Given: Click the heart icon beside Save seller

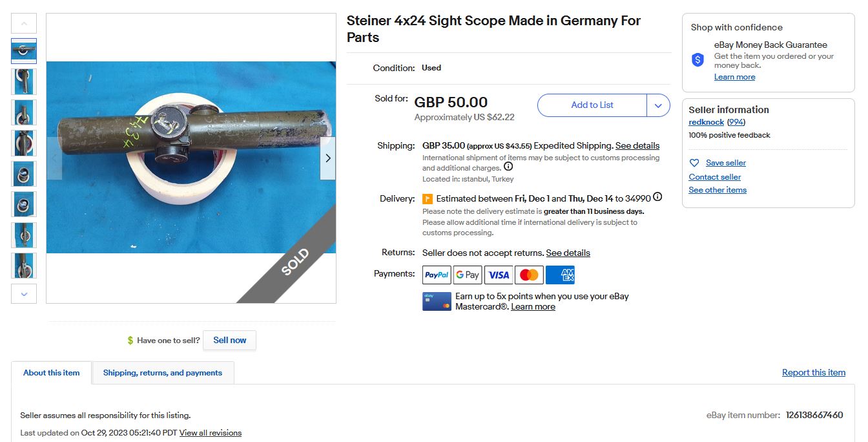Looking at the screenshot, I should (694, 163).
